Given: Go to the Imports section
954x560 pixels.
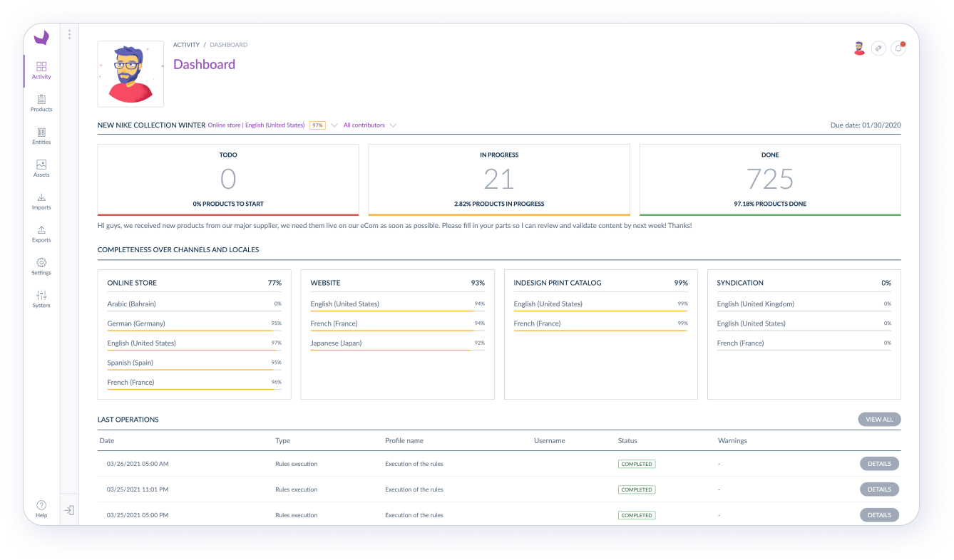Looking at the screenshot, I should click(x=41, y=202).
